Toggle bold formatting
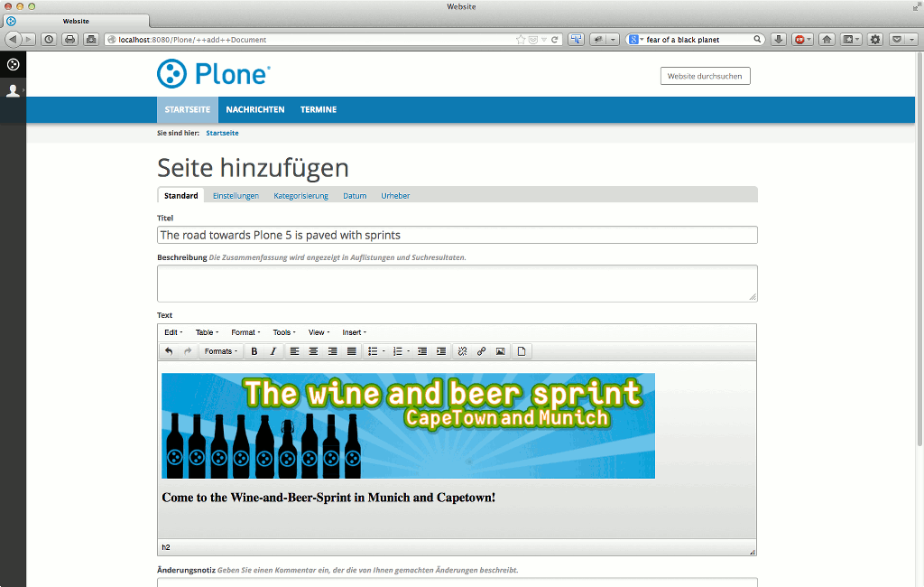The height and width of the screenshot is (587, 924). pos(254,351)
